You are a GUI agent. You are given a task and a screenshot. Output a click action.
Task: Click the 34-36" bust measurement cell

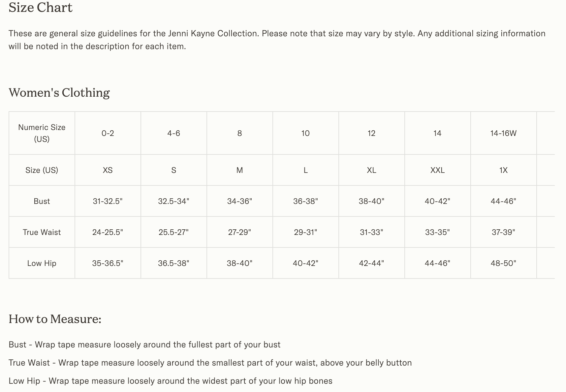(x=239, y=201)
